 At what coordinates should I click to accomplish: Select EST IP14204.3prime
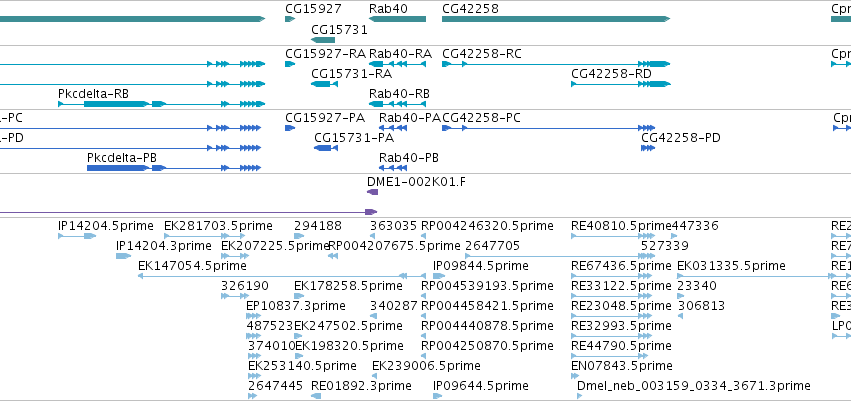pos(124,256)
